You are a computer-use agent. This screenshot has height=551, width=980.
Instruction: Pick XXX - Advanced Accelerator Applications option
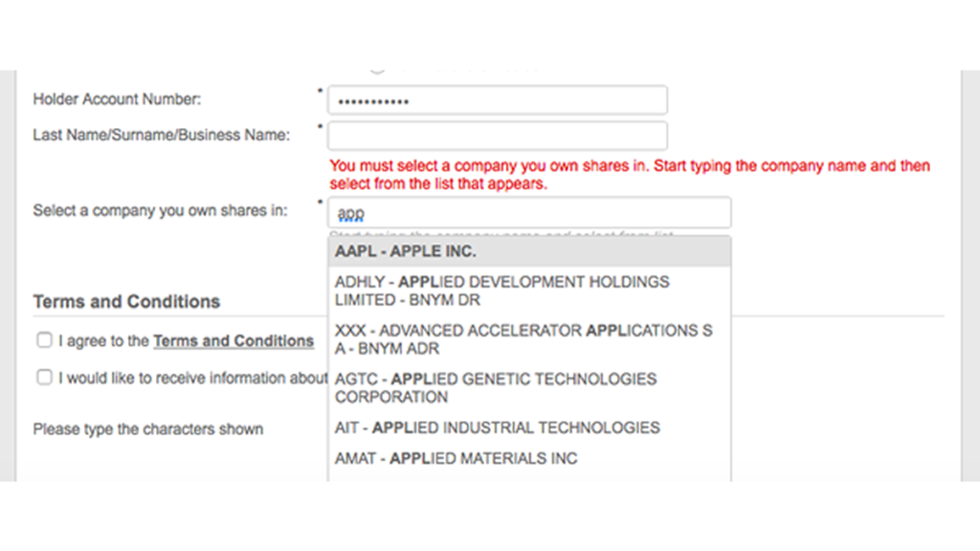click(x=529, y=340)
